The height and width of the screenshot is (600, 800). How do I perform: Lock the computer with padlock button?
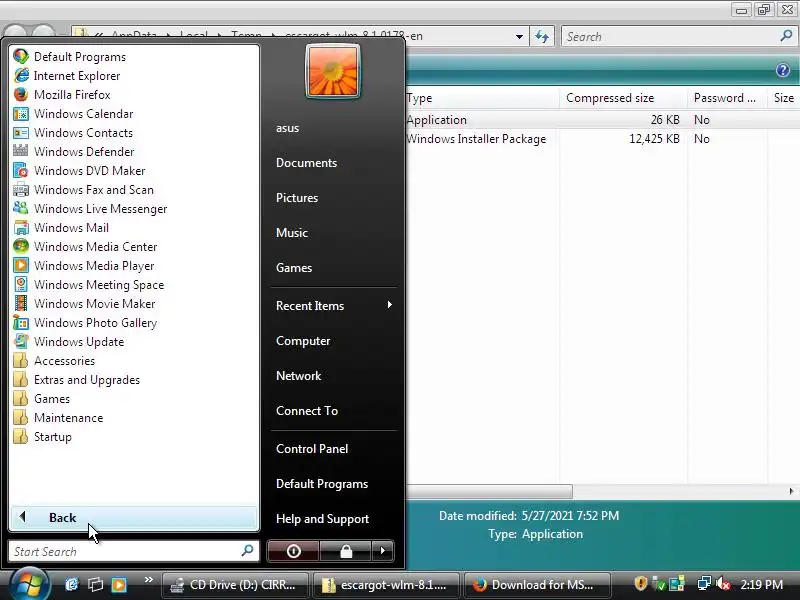click(346, 551)
